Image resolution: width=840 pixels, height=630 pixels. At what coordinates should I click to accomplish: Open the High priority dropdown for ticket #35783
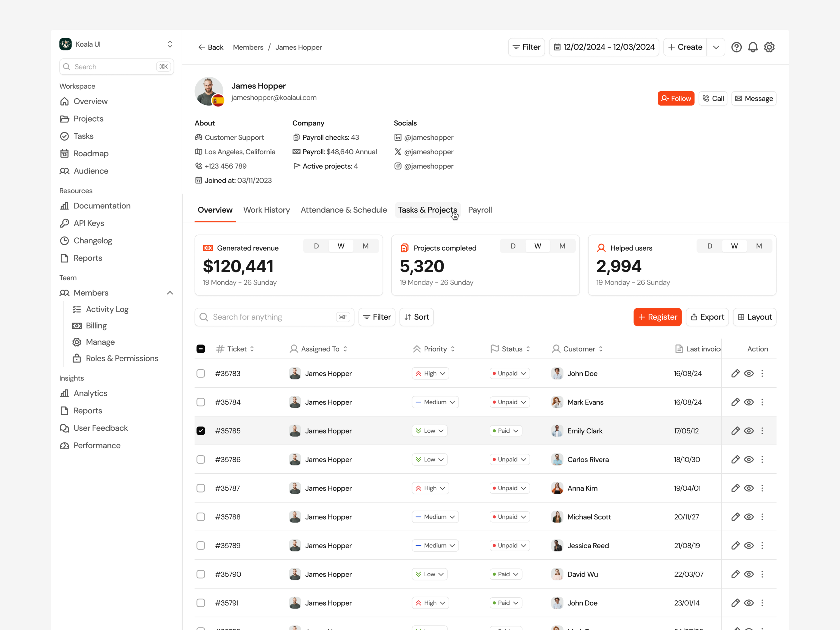pos(430,373)
